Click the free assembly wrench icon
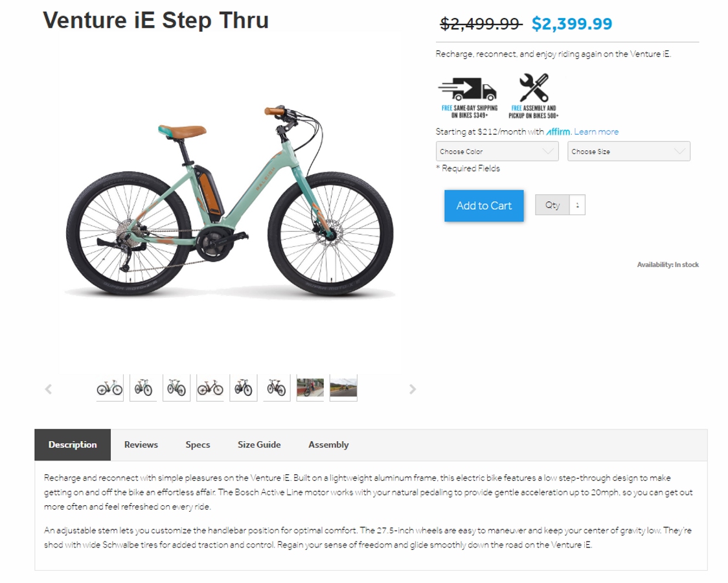Image resolution: width=728 pixels, height=583 pixels. click(x=534, y=87)
